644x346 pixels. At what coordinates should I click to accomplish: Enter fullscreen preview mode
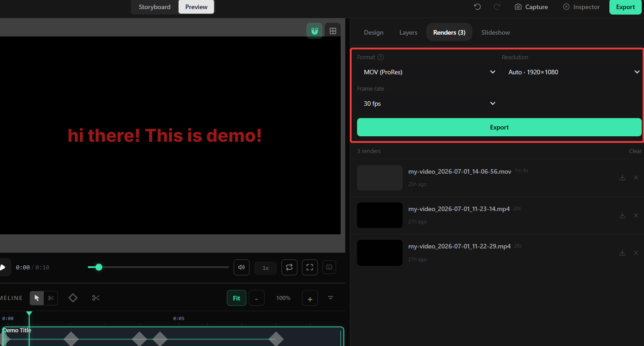[310, 268]
